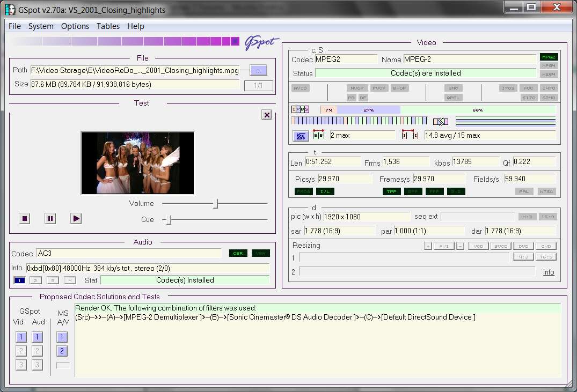
Task: Open the Tables menu
Action: (108, 26)
